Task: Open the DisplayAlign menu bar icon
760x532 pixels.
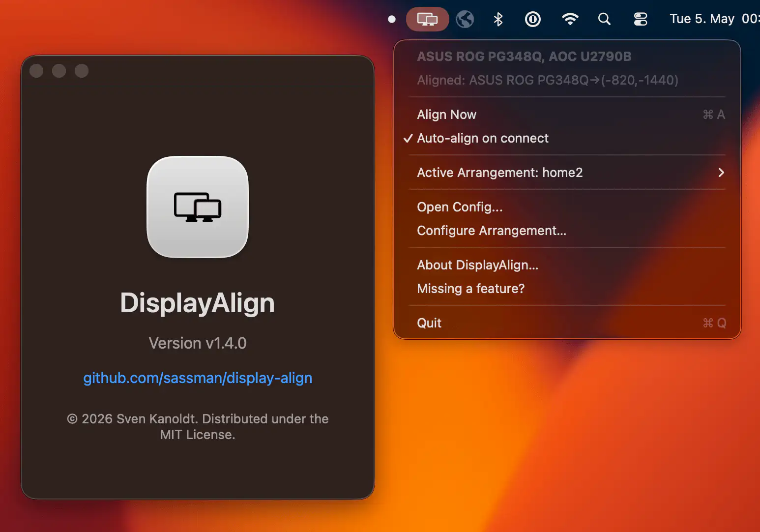Action: 427,19
